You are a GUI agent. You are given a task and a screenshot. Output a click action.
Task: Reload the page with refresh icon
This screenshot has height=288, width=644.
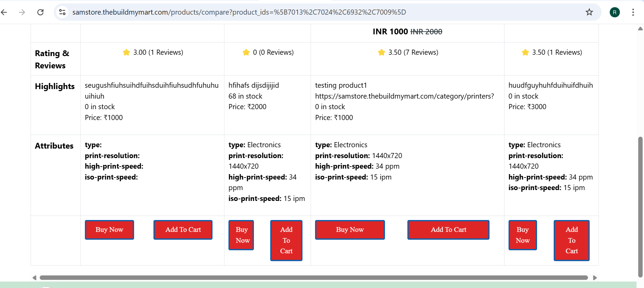point(40,12)
